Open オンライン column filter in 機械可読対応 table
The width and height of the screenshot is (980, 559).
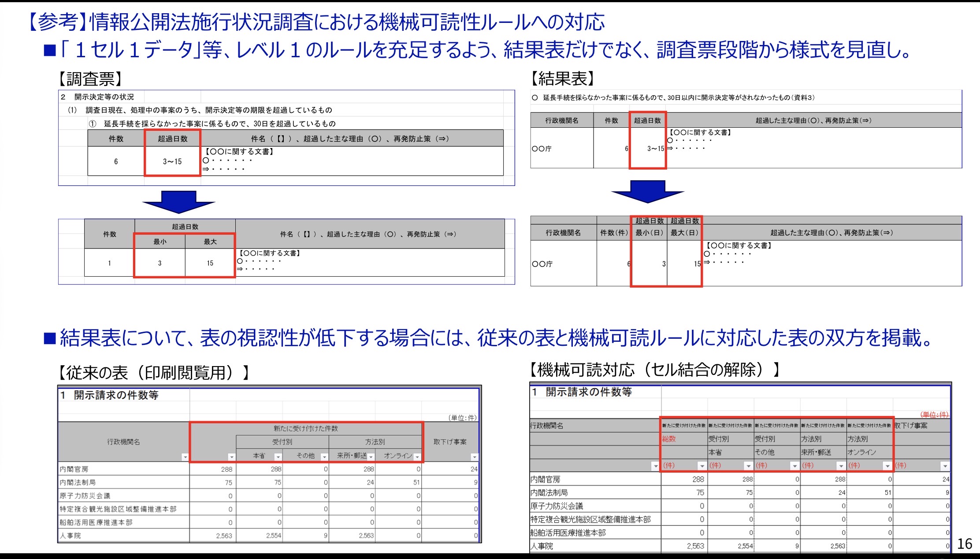pyautogui.click(x=887, y=466)
